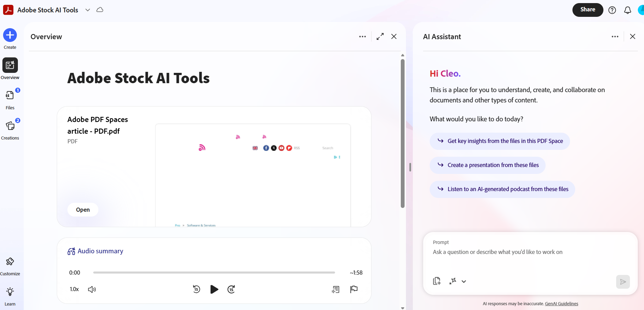Rewind audio 15 seconds
This screenshot has width=644, height=310.
[196, 289]
